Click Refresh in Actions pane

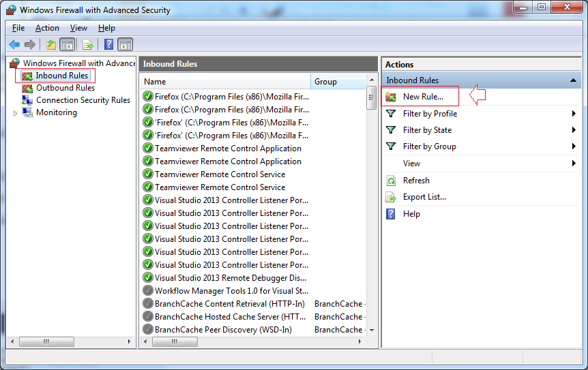[x=416, y=181]
